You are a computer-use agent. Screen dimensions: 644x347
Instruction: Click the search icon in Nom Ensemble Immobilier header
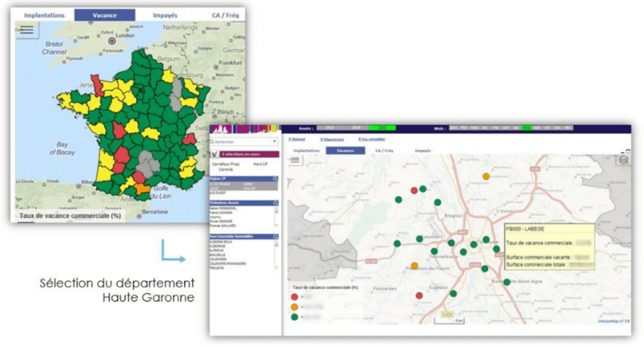click(x=275, y=237)
